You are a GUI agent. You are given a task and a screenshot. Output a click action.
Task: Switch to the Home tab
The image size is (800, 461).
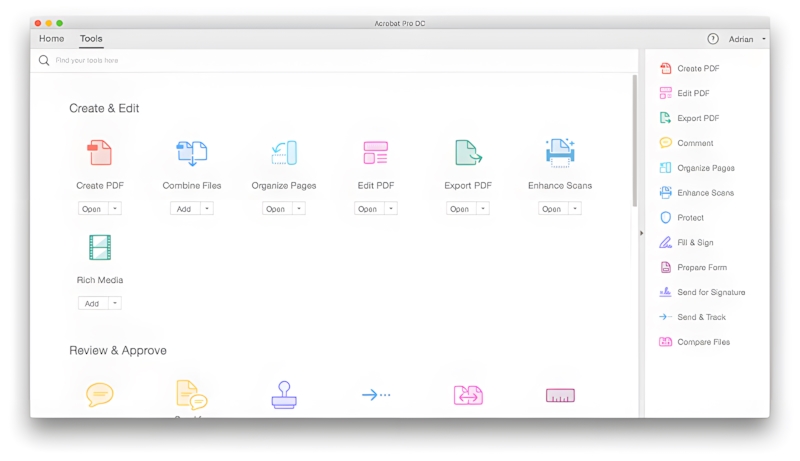click(51, 39)
